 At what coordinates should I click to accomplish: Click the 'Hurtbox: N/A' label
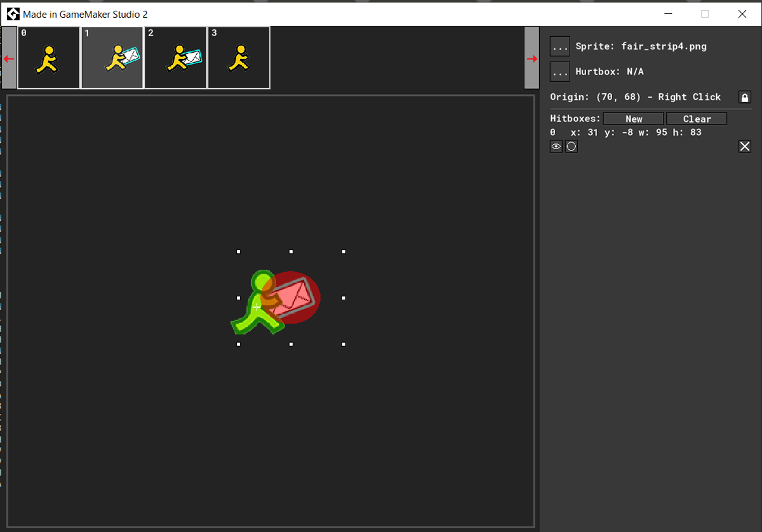coord(610,72)
